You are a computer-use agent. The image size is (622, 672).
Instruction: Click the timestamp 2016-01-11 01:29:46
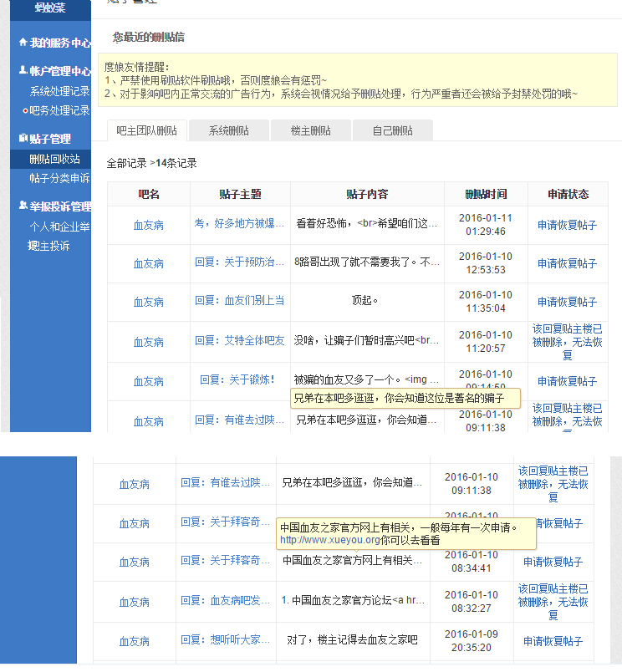[x=486, y=225]
